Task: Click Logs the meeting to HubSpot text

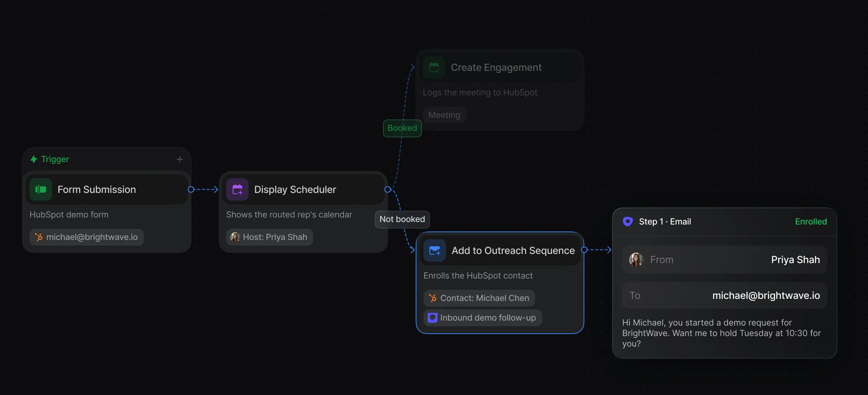Action: pyautogui.click(x=480, y=93)
